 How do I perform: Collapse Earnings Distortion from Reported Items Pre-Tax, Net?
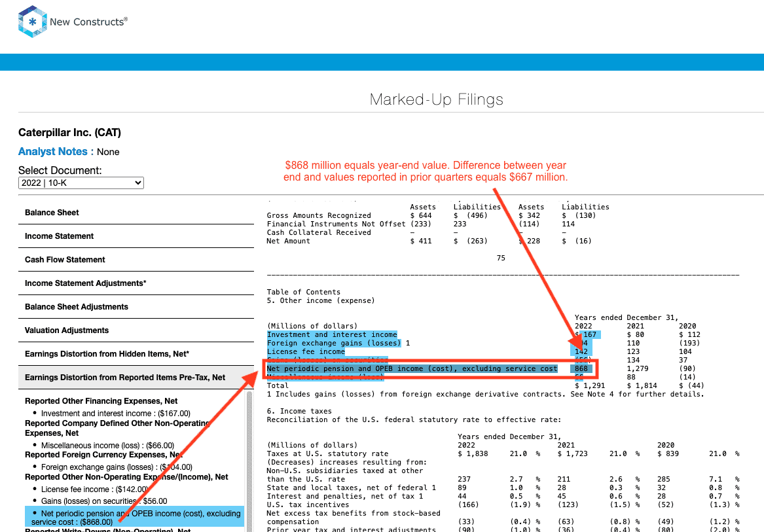click(136, 378)
